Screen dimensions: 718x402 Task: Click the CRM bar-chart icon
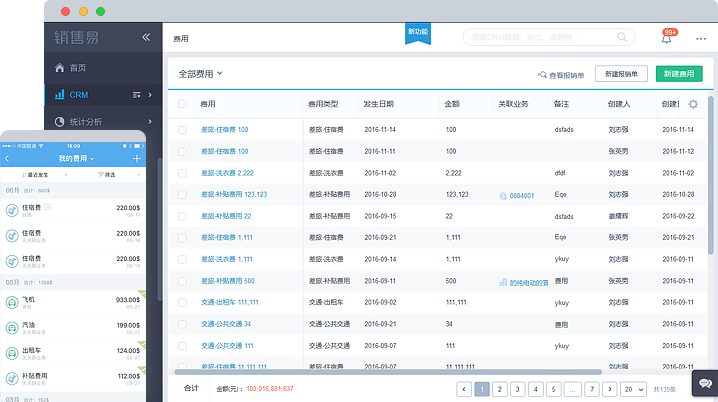60,94
